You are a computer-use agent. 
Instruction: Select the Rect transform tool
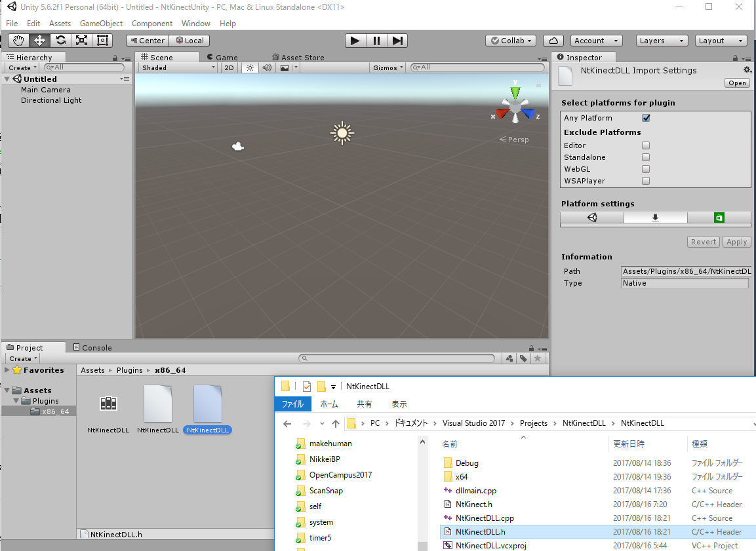point(102,40)
